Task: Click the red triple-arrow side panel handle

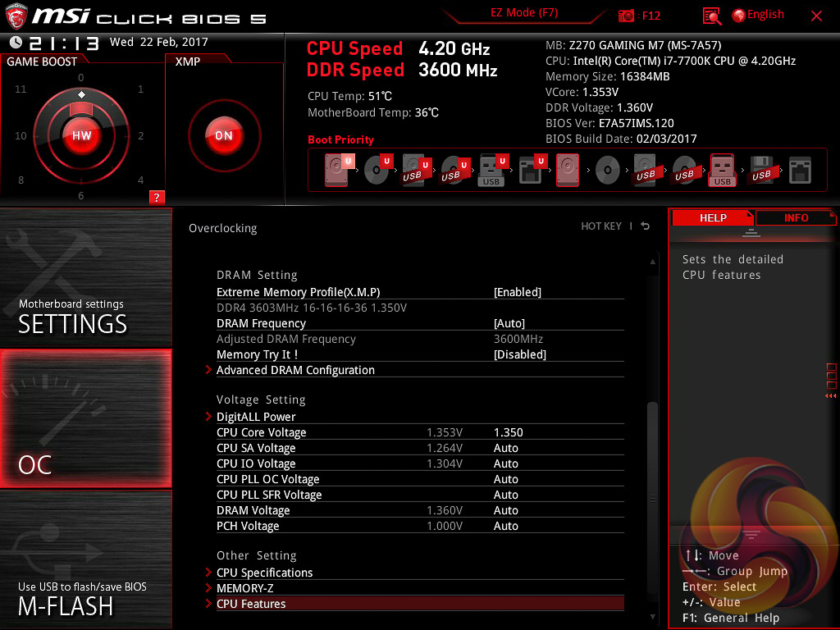Action: click(830, 396)
